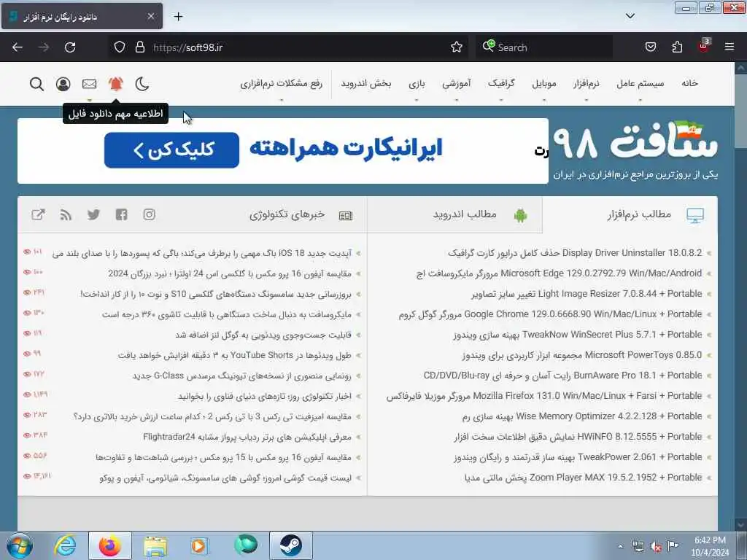Open the extensions puzzle icon
Screen dimensions: 747x560
(x=677, y=47)
